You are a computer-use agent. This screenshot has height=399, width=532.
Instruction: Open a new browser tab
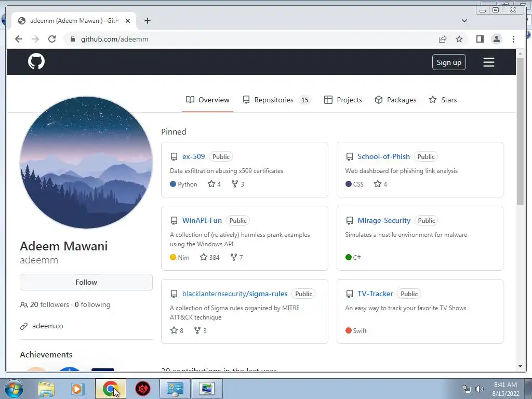point(147,21)
